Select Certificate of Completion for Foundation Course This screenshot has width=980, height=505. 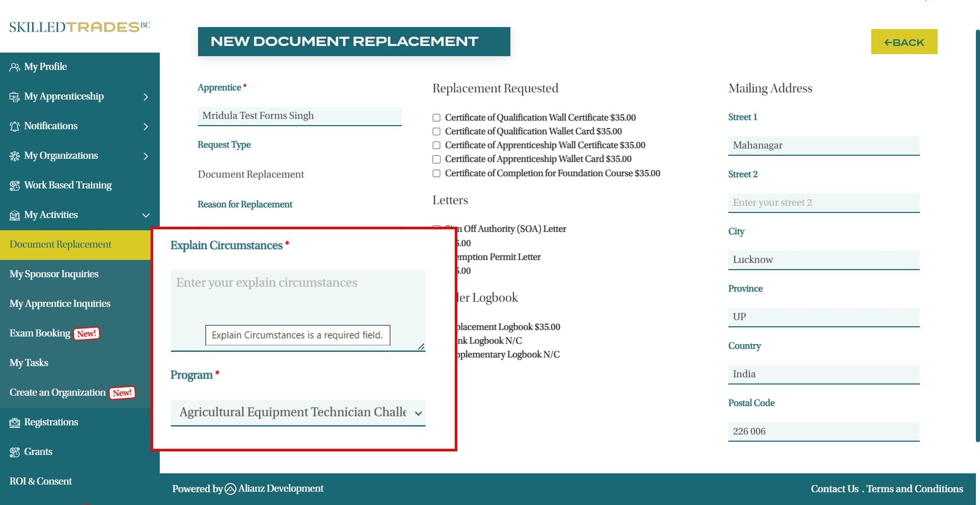tap(436, 174)
